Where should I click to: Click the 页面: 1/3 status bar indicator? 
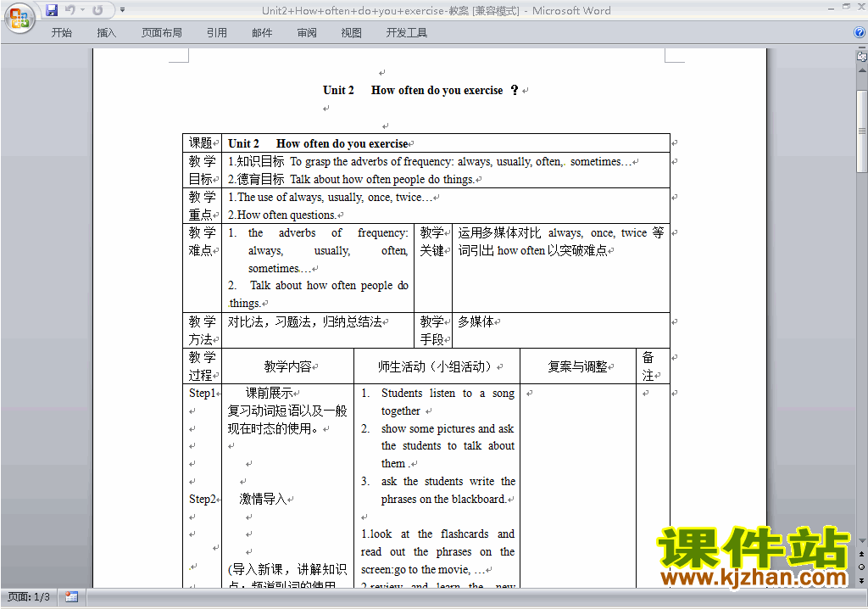click(29, 597)
